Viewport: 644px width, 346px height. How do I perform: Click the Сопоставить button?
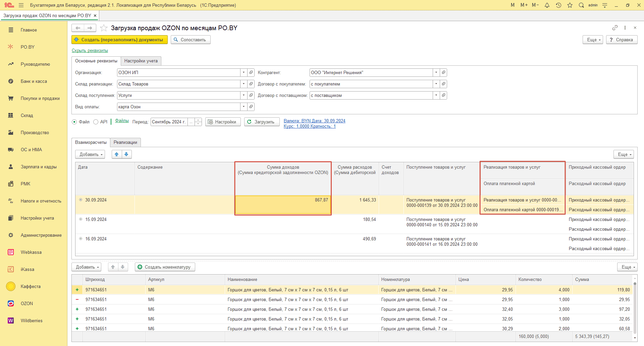[x=191, y=40]
